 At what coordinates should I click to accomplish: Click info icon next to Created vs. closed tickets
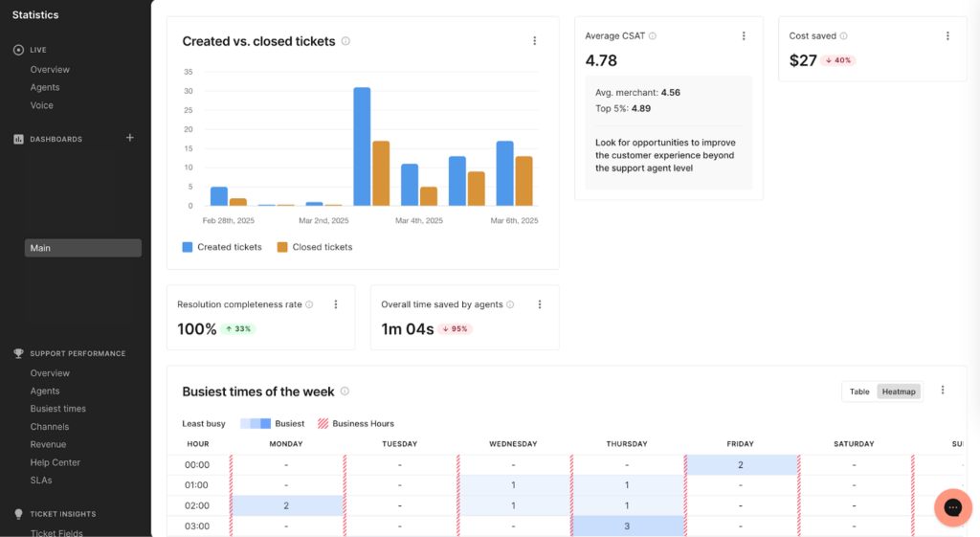tap(345, 41)
